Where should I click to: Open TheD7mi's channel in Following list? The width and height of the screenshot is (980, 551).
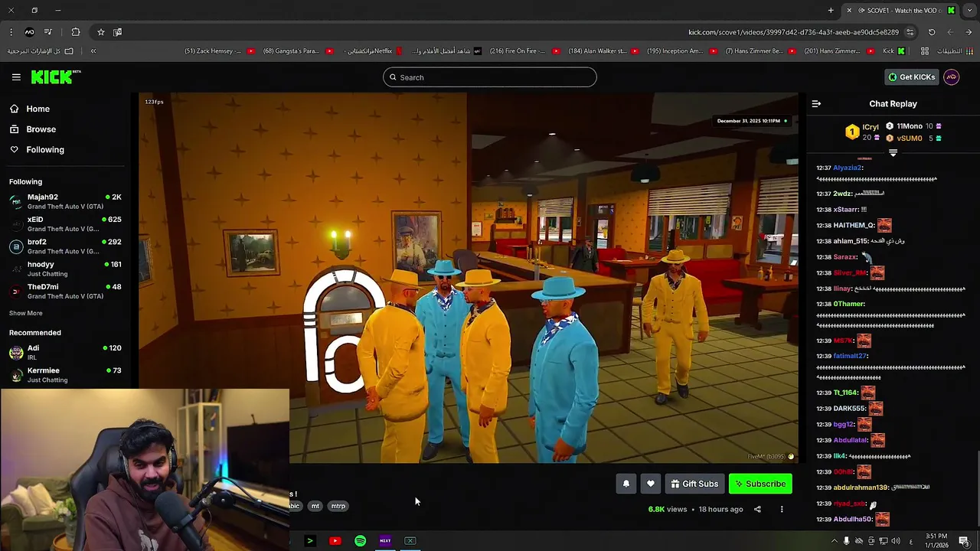pos(65,291)
